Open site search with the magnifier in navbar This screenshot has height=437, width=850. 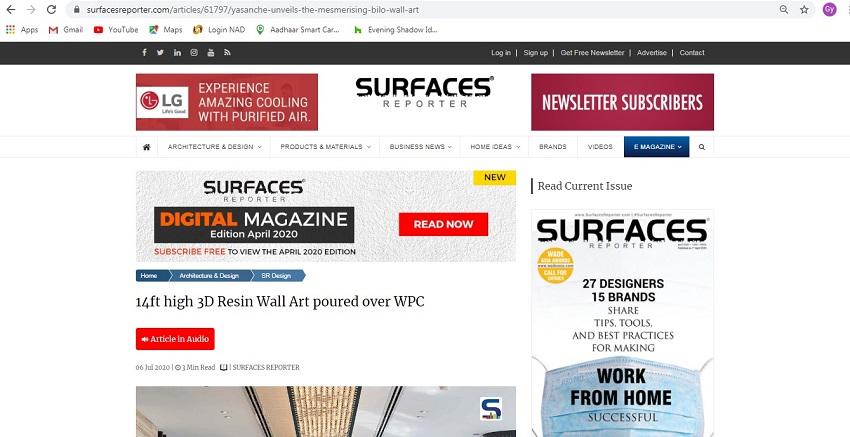[702, 147]
